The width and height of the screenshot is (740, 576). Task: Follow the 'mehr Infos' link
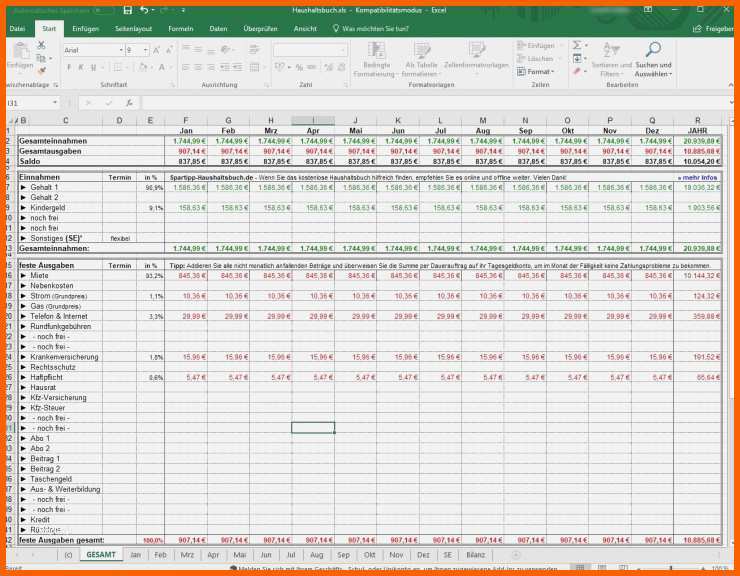[x=698, y=178]
